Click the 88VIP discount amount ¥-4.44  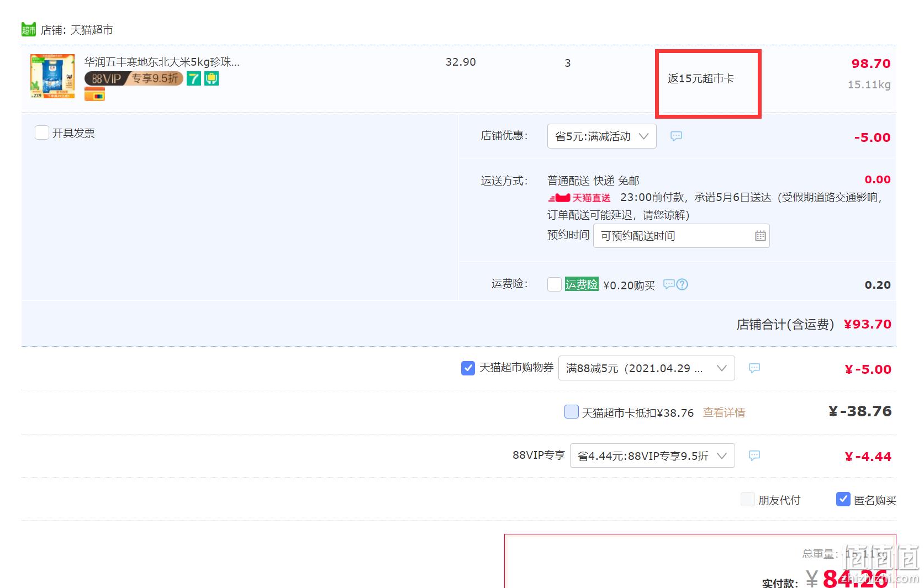868,457
